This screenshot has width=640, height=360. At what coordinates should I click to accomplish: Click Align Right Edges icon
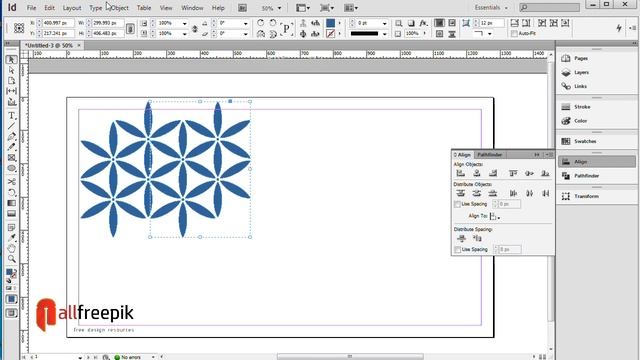(493, 173)
